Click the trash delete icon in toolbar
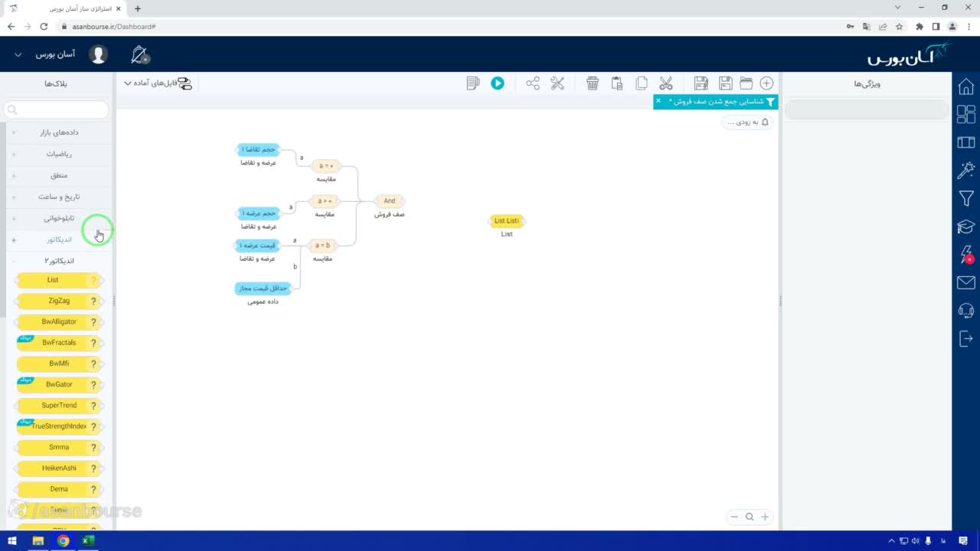 [x=593, y=83]
